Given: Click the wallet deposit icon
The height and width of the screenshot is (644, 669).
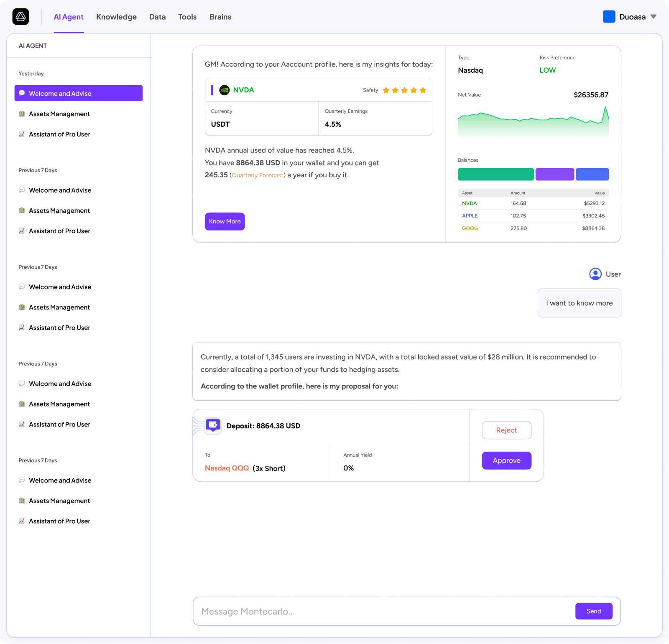Looking at the screenshot, I should [213, 426].
